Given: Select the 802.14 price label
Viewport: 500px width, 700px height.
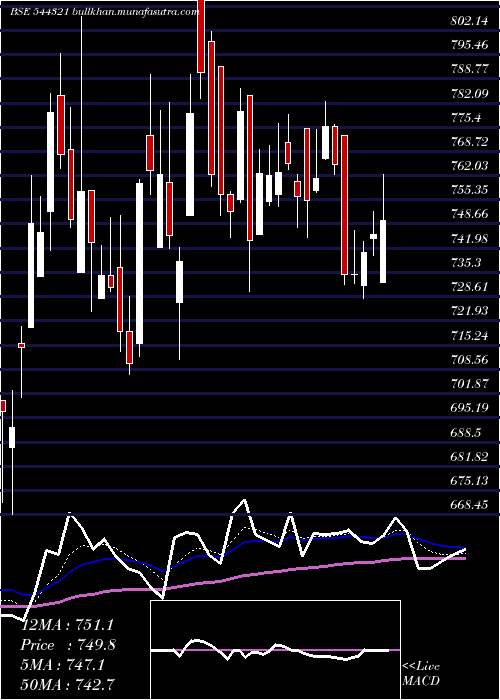Looking at the screenshot, I should pos(469,21).
